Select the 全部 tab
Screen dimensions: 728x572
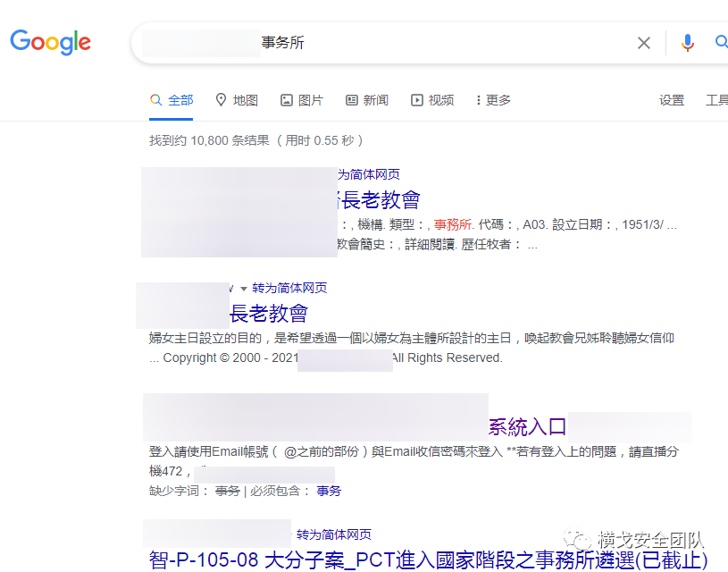pyautogui.click(x=172, y=100)
